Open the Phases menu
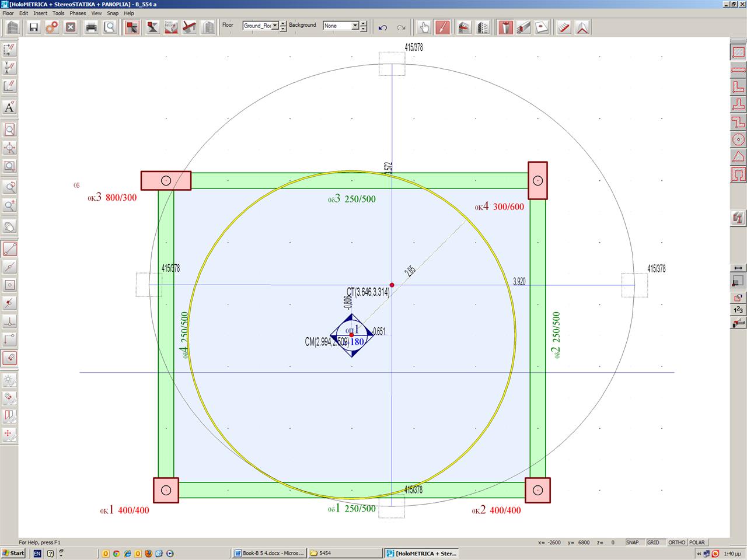 (77, 13)
